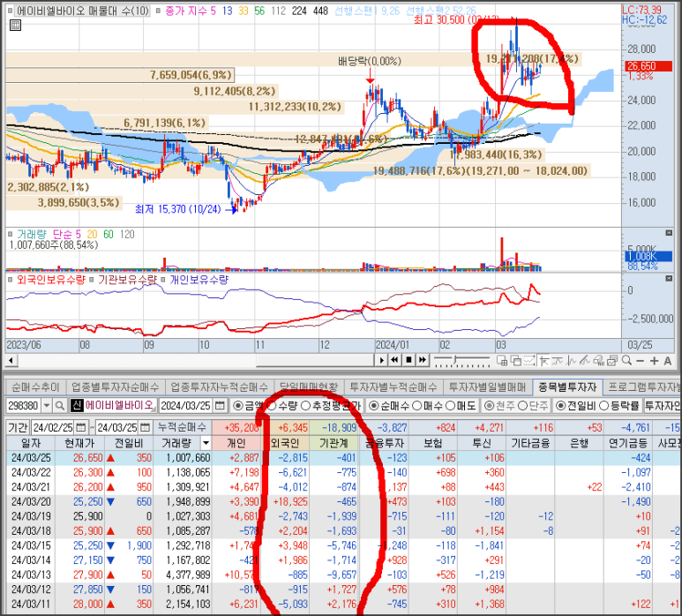This screenshot has width=682, height=616.
Task: Expand the 거래량 column dropdown arrow
Action: tap(206, 443)
